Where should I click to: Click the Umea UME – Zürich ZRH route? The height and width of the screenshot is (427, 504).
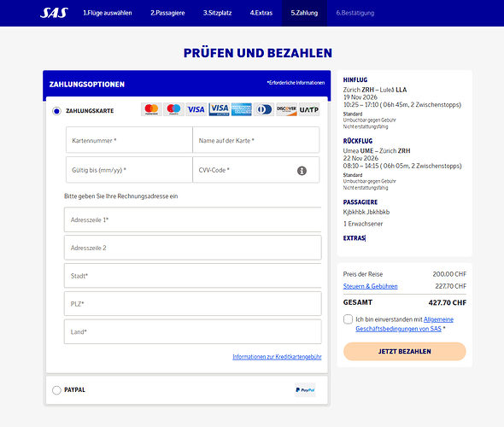377,150
